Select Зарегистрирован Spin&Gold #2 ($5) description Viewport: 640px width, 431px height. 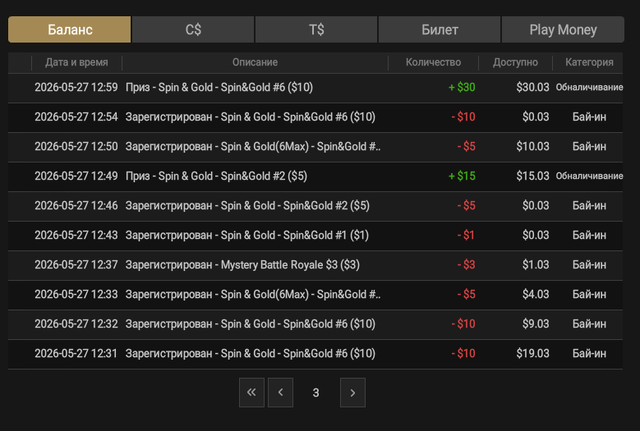coord(247,206)
